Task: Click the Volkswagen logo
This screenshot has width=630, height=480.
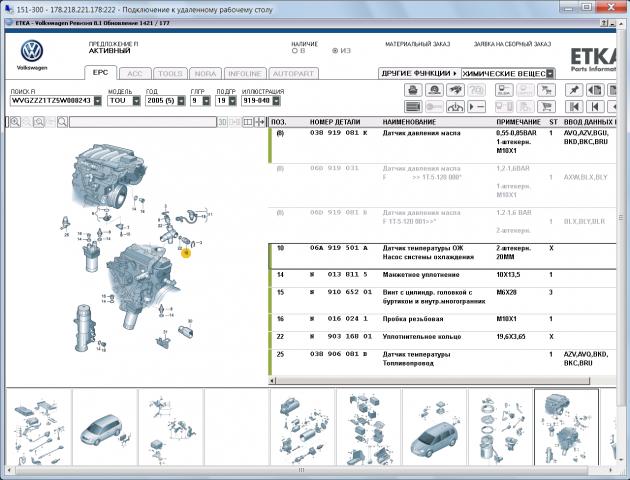Action: click(x=32, y=51)
